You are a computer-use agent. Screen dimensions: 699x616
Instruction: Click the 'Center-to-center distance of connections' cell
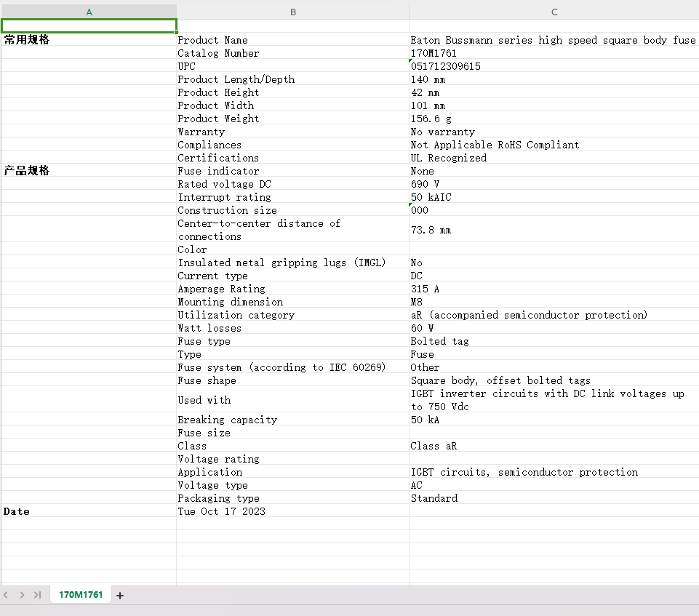point(293,230)
